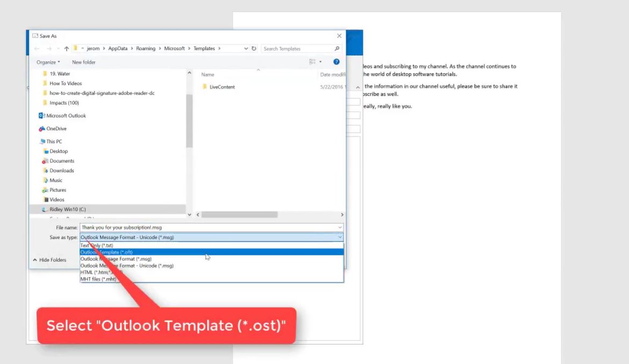Click 'Roaming' in address breadcrumb
The height and width of the screenshot is (364, 629).
tap(146, 48)
